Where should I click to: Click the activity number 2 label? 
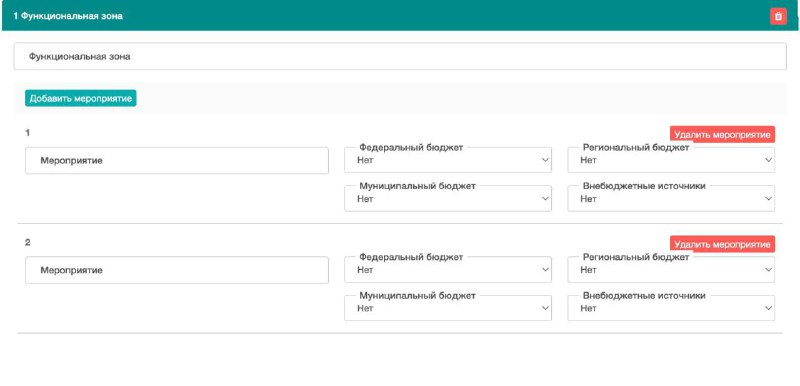pyautogui.click(x=28, y=243)
